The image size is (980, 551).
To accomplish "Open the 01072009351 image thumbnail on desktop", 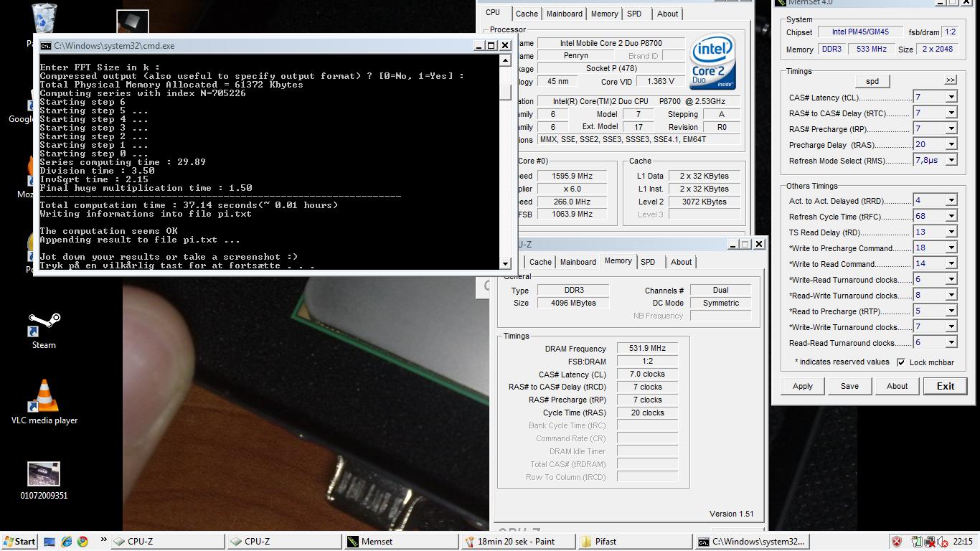I will click(44, 474).
